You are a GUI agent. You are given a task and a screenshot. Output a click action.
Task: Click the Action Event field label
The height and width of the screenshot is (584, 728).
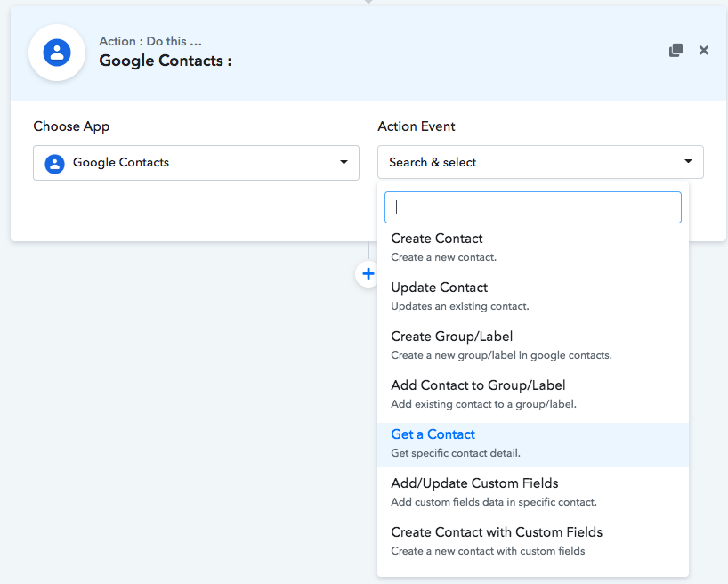[417, 126]
